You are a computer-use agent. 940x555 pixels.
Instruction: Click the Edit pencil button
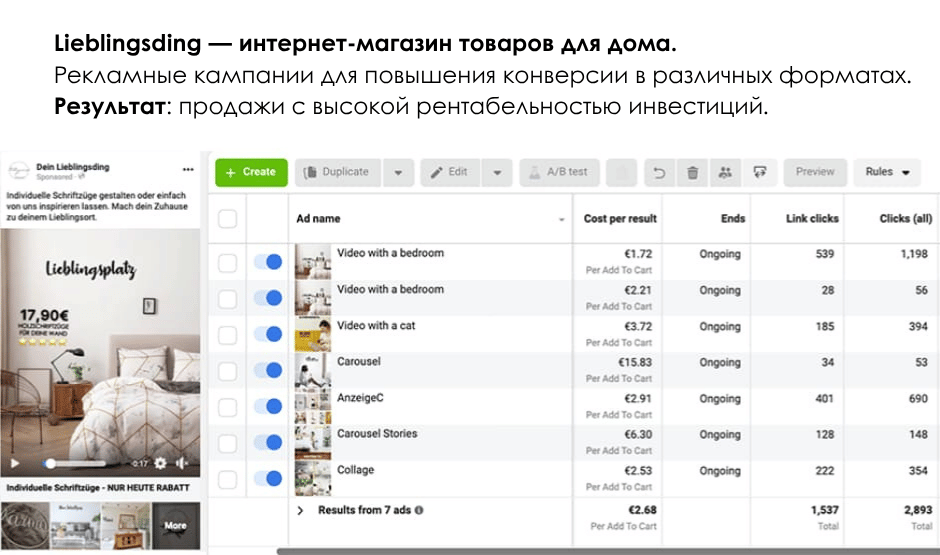coord(450,172)
